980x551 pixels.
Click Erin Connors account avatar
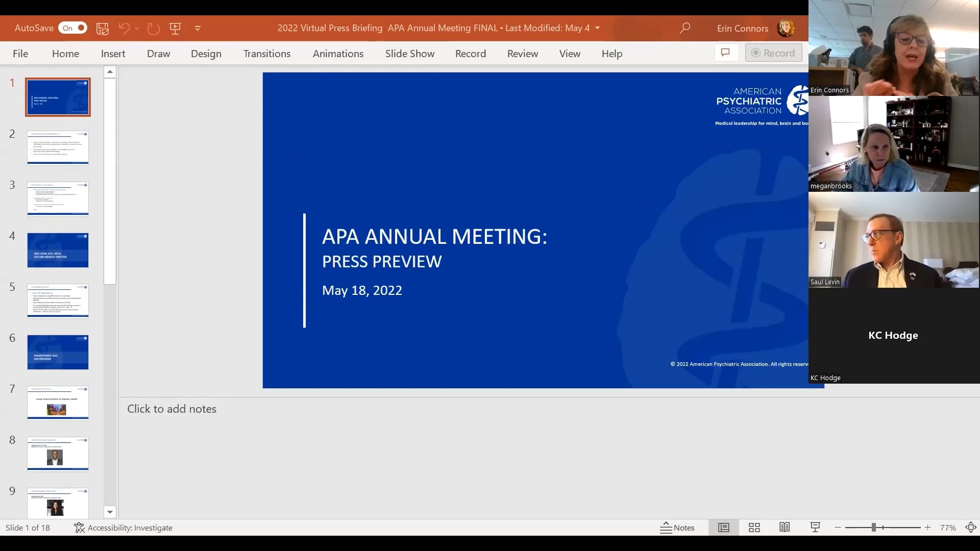(x=786, y=28)
